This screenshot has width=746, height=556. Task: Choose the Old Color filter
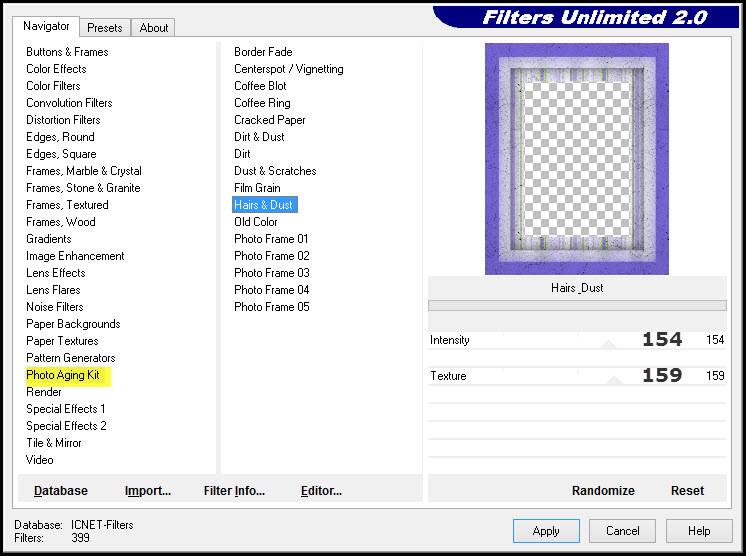[x=255, y=222]
